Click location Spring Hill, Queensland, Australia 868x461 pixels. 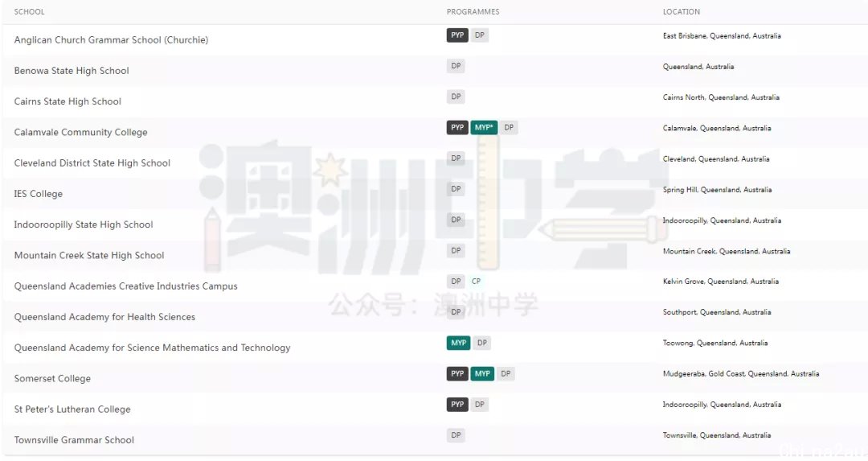(x=718, y=190)
